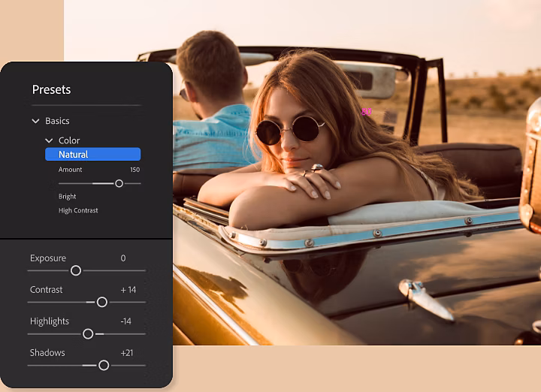Viewport: 541px width, 392px height.
Task: Click the Shadows value +21
Action: [127, 353]
